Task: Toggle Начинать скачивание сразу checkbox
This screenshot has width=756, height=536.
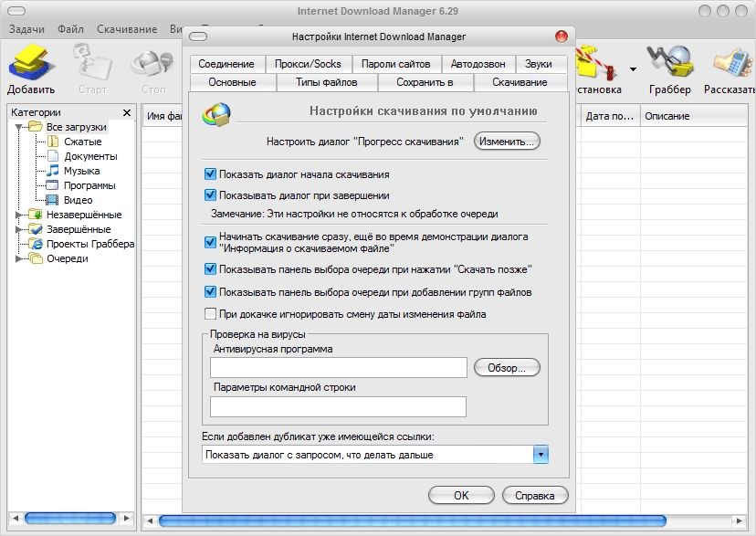Action: pyautogui.click(x=210, y=242)
